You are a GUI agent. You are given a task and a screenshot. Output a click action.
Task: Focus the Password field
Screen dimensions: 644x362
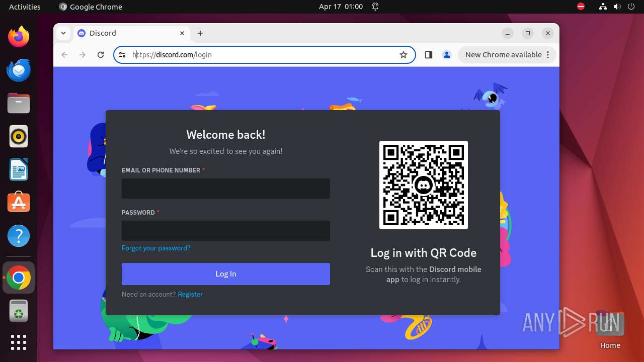(x=226, y=231)
